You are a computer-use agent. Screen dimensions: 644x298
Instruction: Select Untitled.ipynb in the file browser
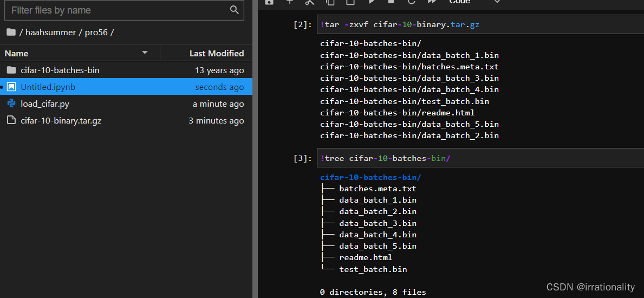pos(126,87)
